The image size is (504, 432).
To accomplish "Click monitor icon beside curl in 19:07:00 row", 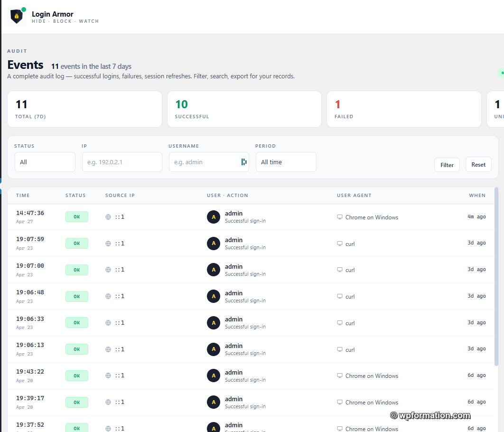I will 340,270.
